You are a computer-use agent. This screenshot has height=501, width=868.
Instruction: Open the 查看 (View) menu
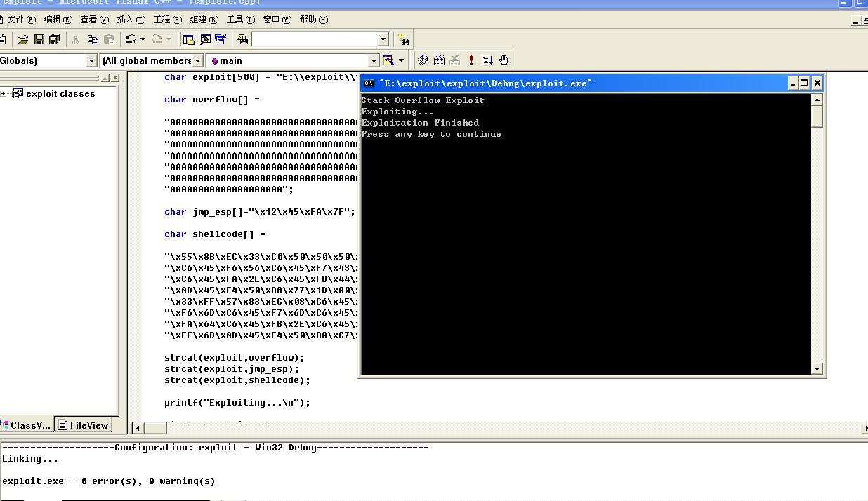(94, 20)
